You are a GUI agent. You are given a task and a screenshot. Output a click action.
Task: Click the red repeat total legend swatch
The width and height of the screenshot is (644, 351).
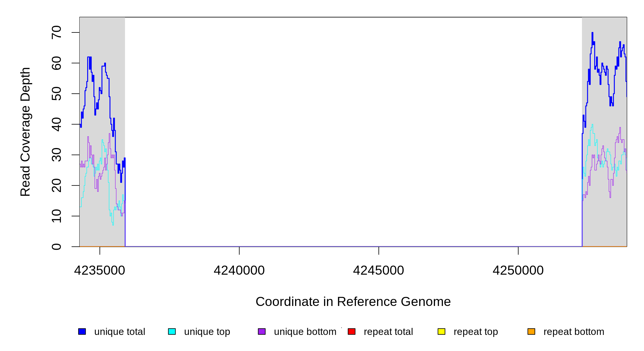pyautogui.click(x=352, y=331)
